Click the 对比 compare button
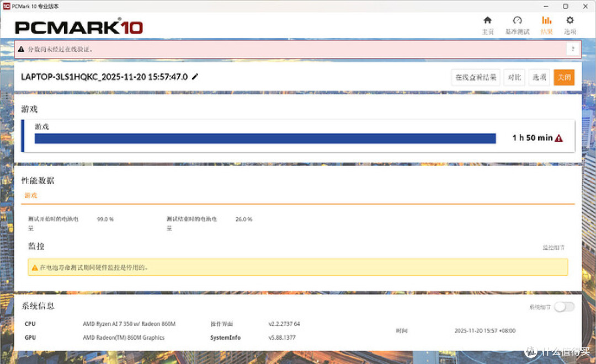Image resolution: width=596 pixels, height=364 pixels. [x=514, y=78]
